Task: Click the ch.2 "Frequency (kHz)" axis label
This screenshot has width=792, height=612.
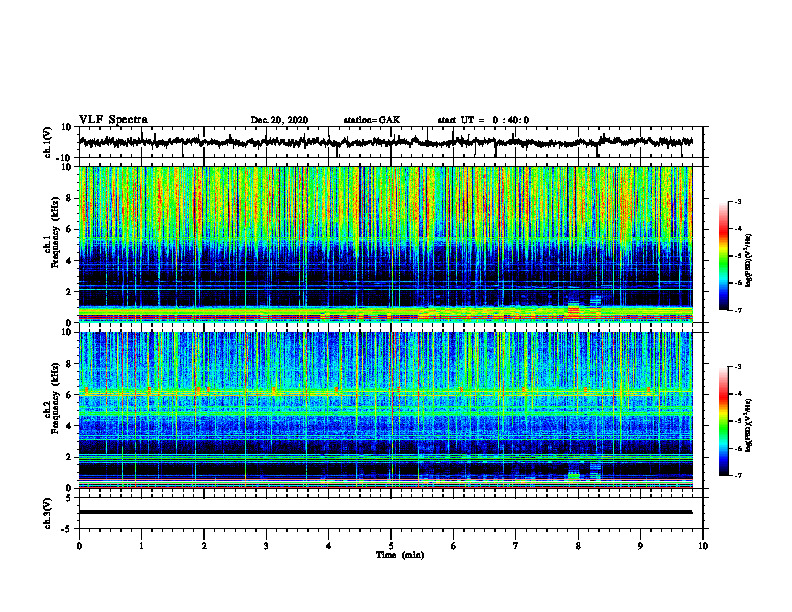Action: click(56, 399)
